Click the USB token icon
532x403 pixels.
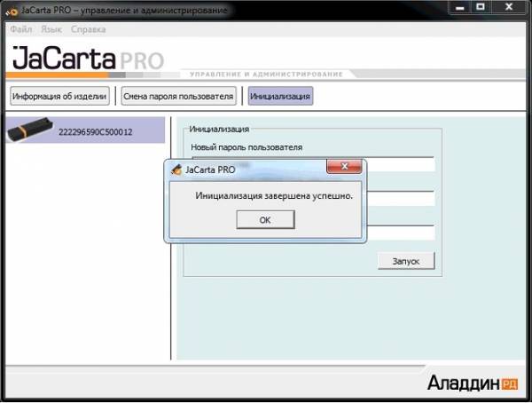pyautogui.click(x=30, y=129)
